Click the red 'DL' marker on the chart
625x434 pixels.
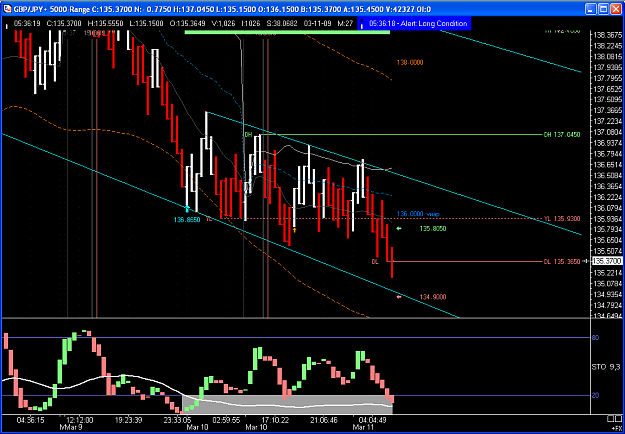[375, 261]
